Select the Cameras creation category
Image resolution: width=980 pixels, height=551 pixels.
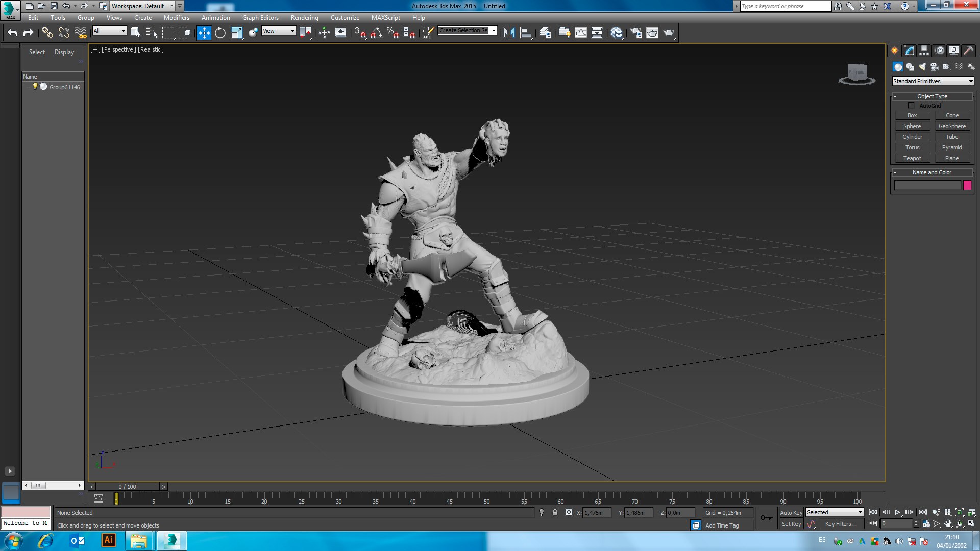click(x=935, y=67)
